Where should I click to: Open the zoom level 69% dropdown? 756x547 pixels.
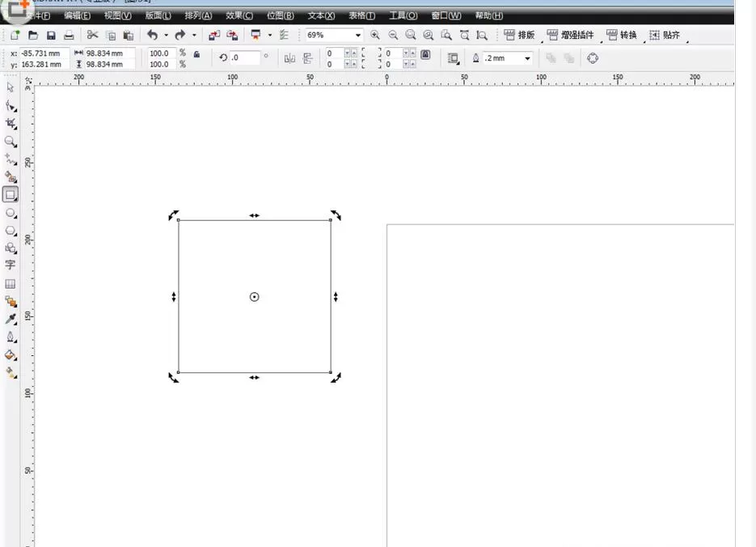pyautogui.click(x=357, y=36)
